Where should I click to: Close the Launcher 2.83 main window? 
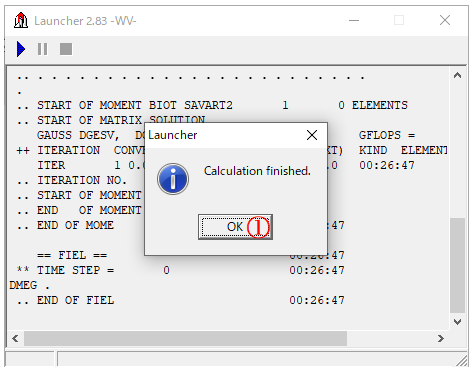tap(445, 21)
